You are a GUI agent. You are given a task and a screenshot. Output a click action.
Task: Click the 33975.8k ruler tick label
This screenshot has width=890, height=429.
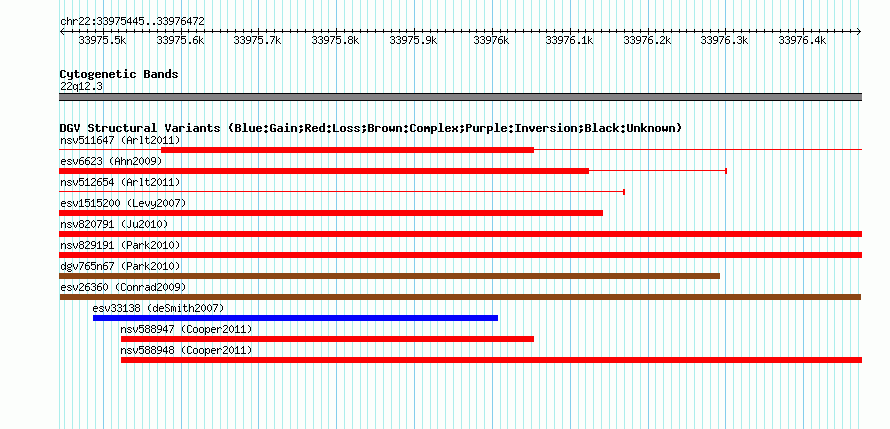point(335,41)
